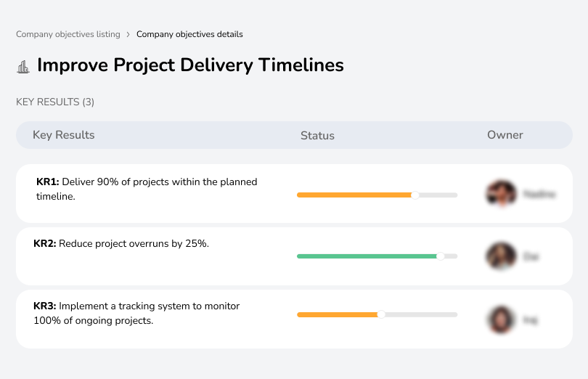Click the Status column header
Image resolution: width=588 pixels, height=379 pixels.
(x=317, y=136)
